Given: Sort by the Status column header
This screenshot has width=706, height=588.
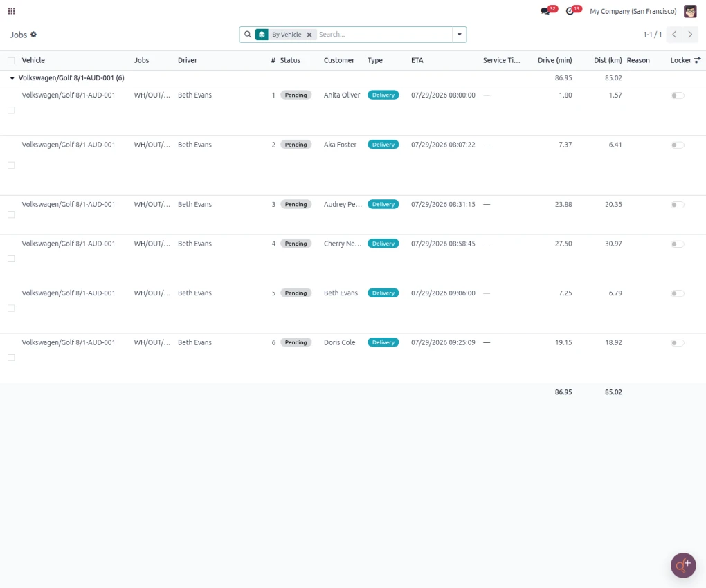Looking at the screenshot, I should [290, 60].
